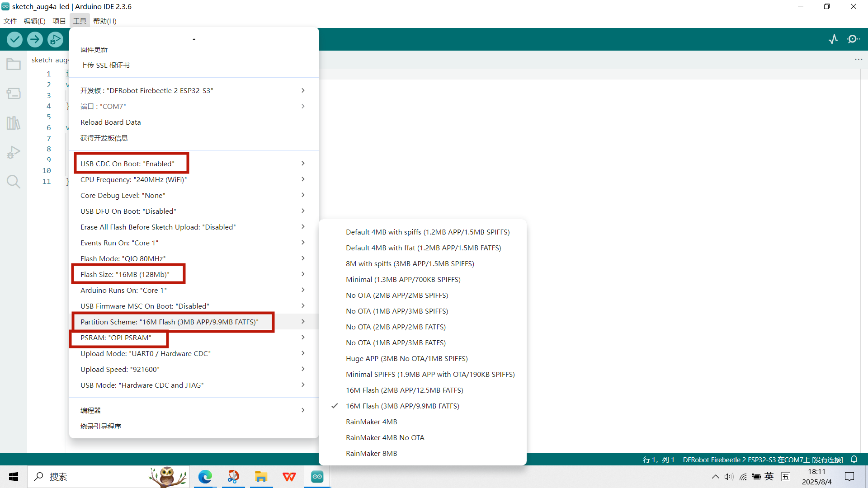Open WPS Office from taskbar
The width and height of the screenshot is (868, 488).
(x=289, y=477)
